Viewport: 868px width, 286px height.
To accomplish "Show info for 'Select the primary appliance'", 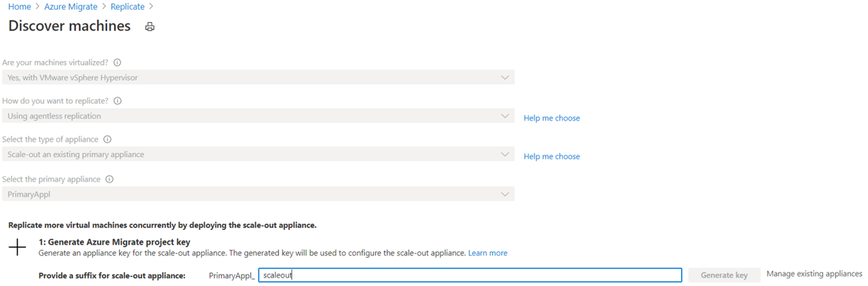I will tap(109, 180).
